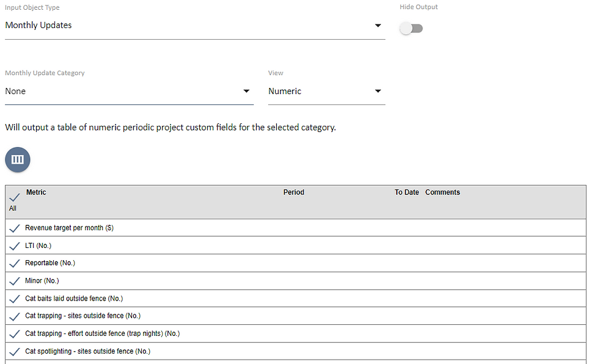599x364 pixels.
Task: Toggle checkmark for Minor (No.) row
Action: click(x=15, y=282)
